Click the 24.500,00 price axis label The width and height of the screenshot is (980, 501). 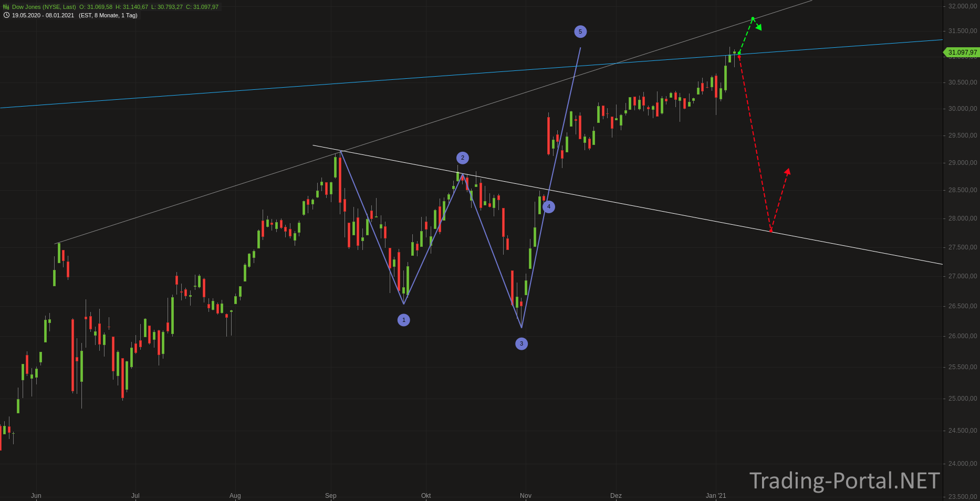click(963, 431)
